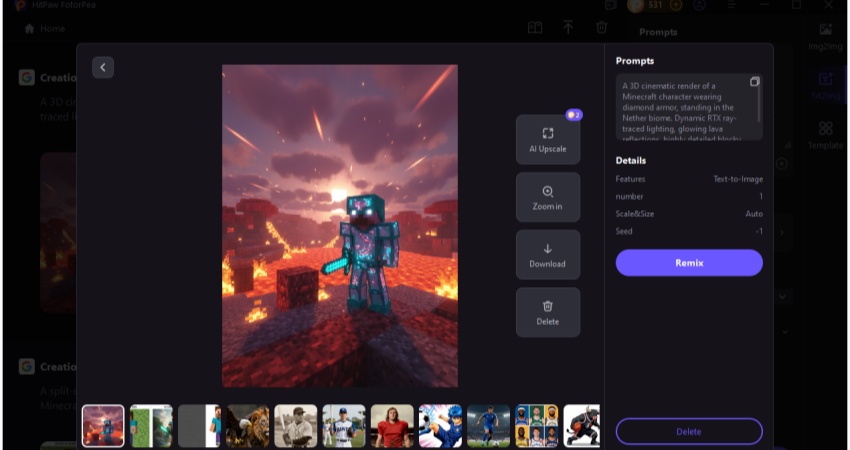This screenshot has width=850, height=450.
Task: Click the number label in Details
Action: tap(629, 196)
